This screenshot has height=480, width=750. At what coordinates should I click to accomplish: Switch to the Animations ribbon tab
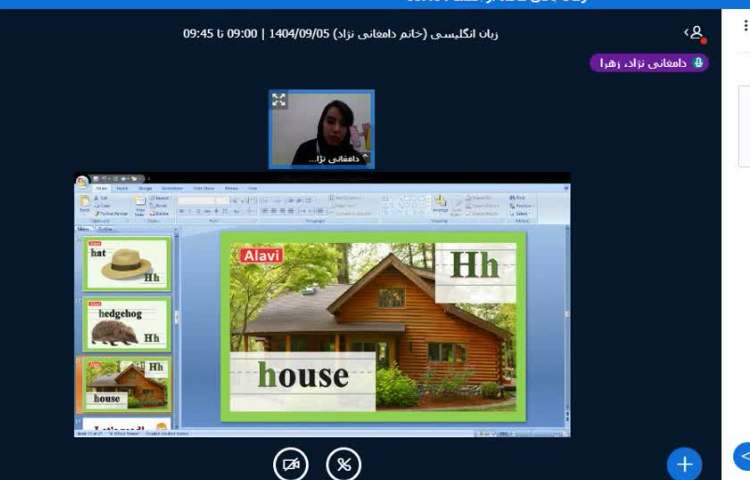point(172,188)
